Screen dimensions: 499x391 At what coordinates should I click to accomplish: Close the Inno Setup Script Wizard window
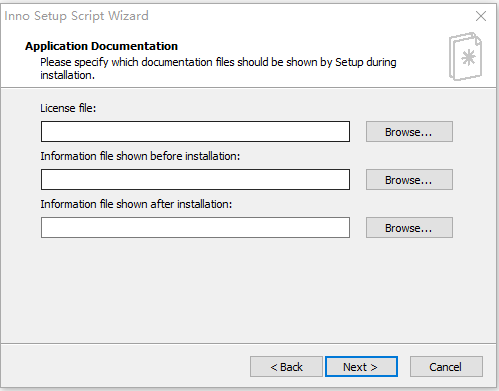[x=481, y=16]
